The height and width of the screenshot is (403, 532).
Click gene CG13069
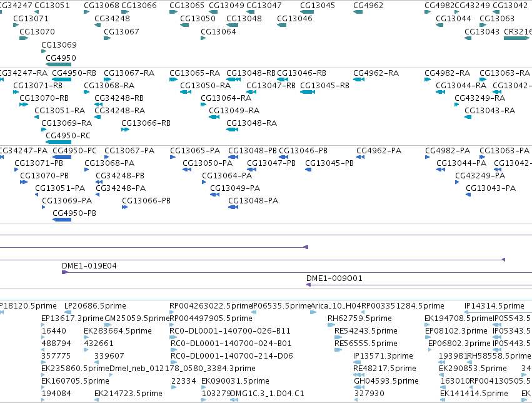59,45
